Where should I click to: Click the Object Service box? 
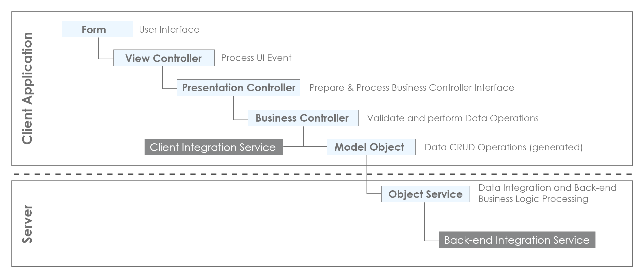coord(425,194)
